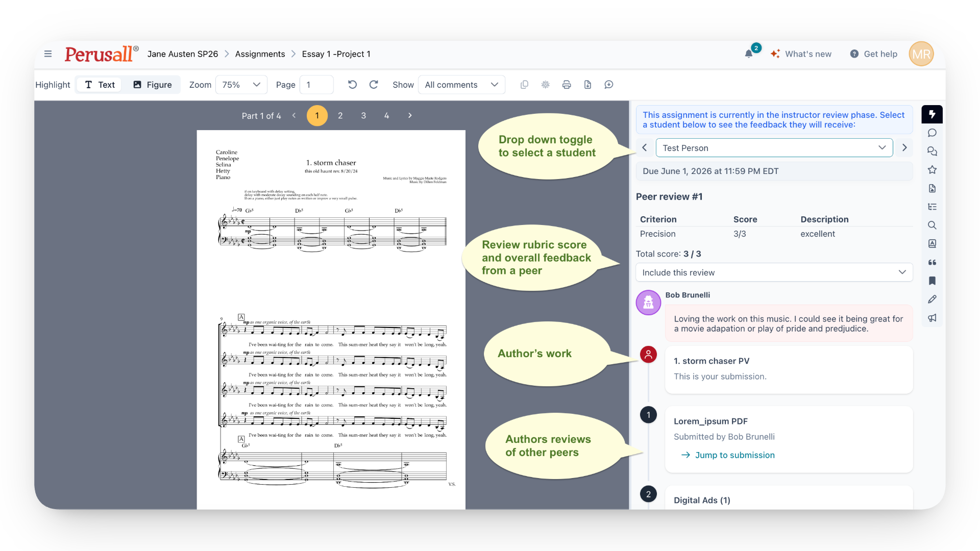Click Essay 1 -Project 1 breadcrumb

[x=336, y=54]
